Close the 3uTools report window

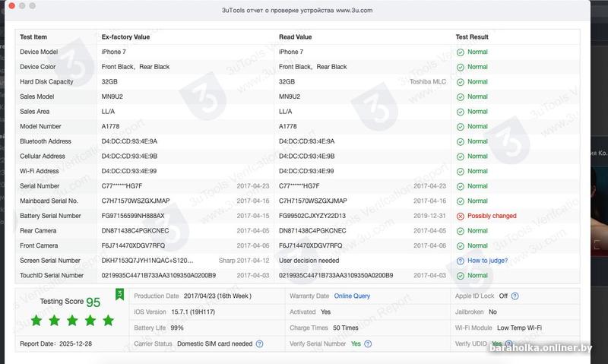point(11,6)
